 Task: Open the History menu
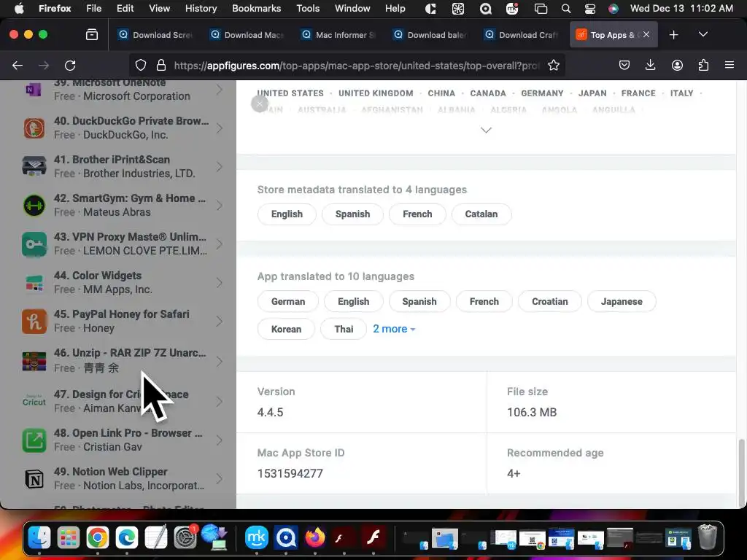201,9
